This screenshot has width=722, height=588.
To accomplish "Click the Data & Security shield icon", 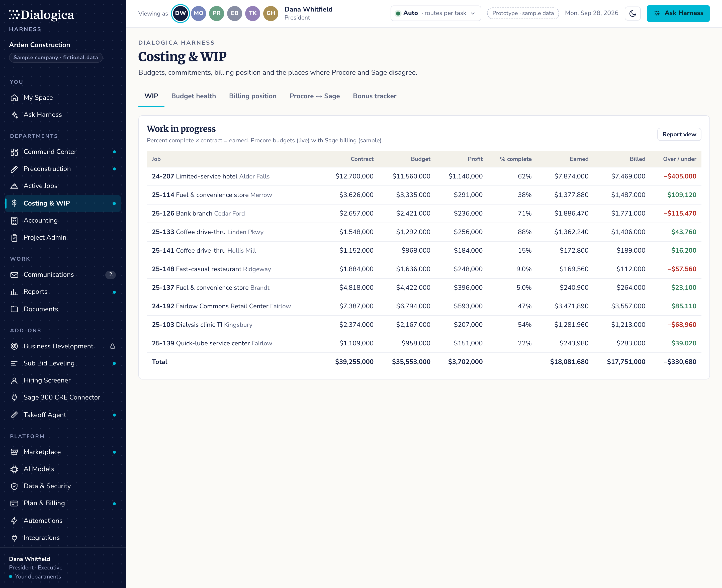I will [14, 486].
